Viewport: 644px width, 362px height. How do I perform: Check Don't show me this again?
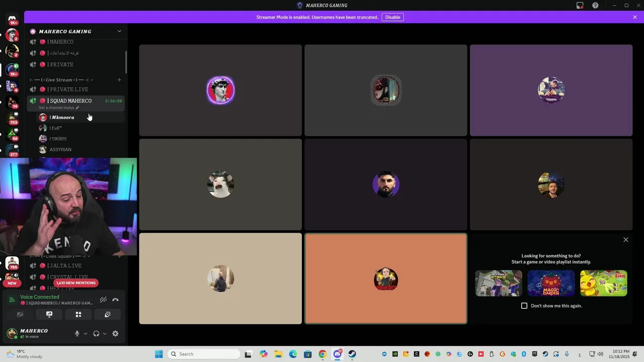524,306
